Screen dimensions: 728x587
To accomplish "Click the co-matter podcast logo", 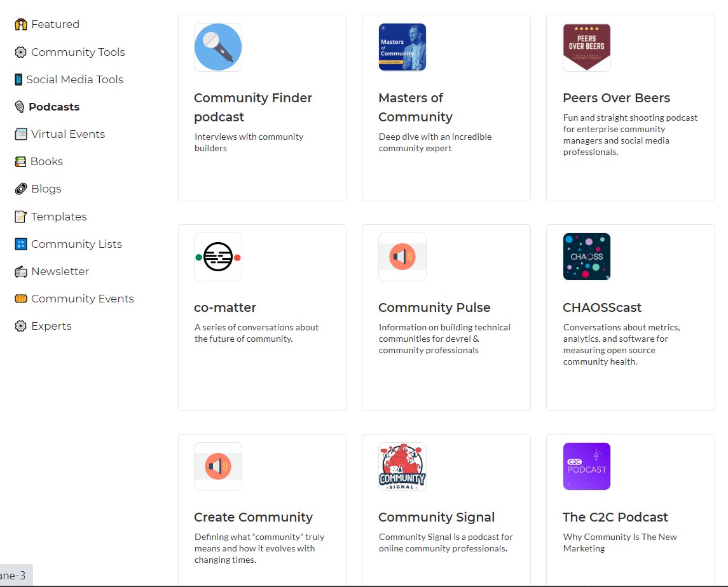I will coord(218,256).
